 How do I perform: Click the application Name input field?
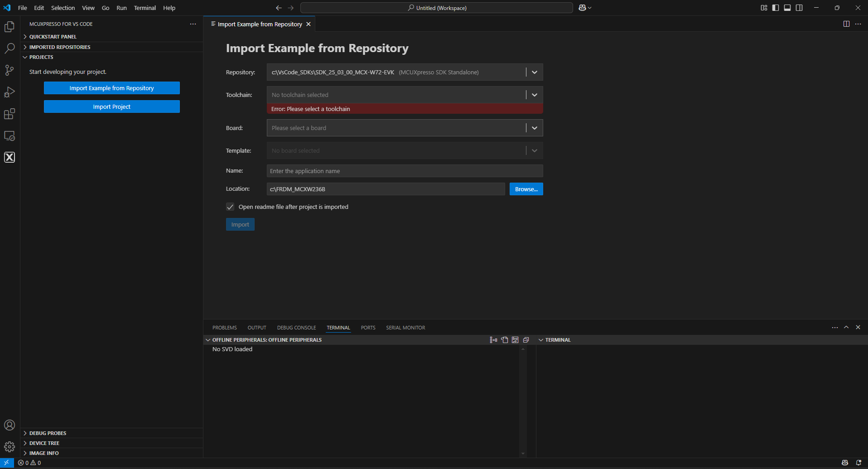coord(404,171)
